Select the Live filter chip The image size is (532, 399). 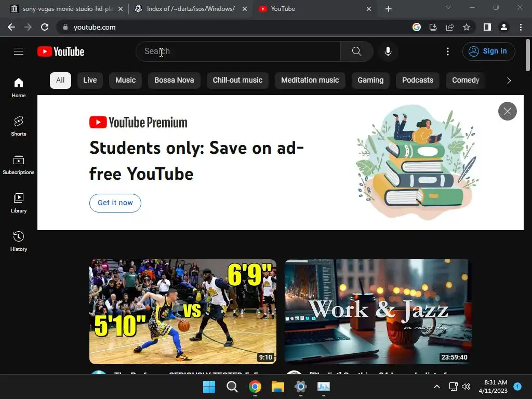[x=90, y=81]
